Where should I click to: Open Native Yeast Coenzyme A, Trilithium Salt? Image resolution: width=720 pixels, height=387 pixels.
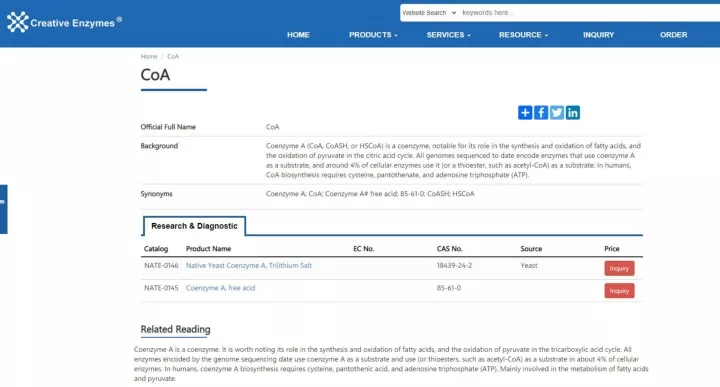(248, 265)
